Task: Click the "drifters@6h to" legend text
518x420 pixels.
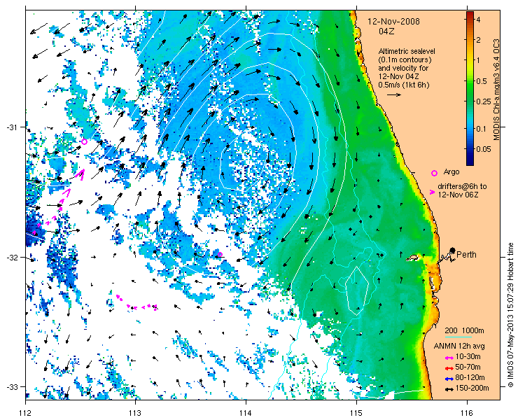Action: (462, 186)
